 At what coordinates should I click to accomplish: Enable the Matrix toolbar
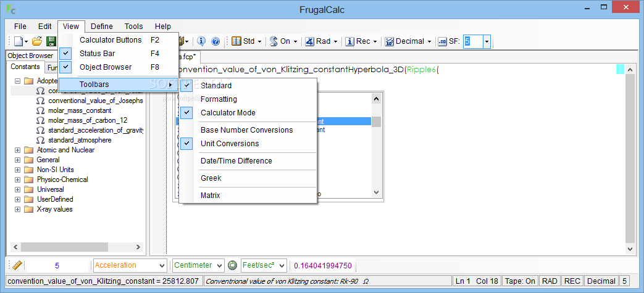tap(211, 196)
